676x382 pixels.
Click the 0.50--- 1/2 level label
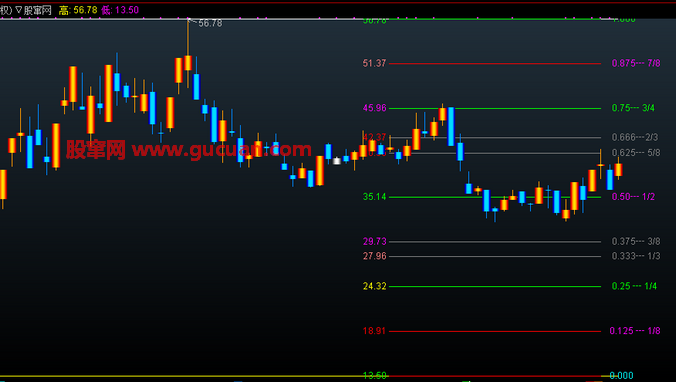(633, 197)
